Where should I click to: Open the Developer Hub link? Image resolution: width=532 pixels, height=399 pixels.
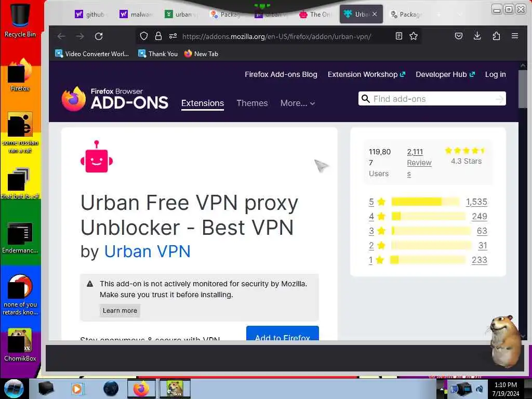tap(445, 74)
